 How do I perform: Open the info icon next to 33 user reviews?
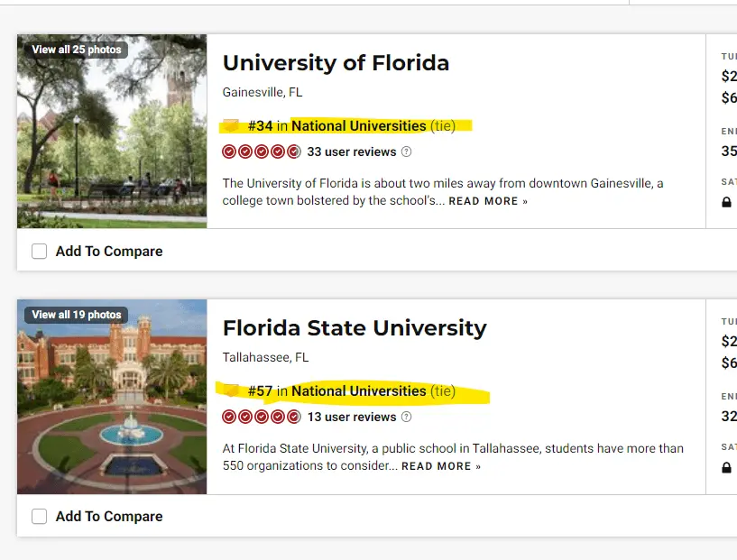click(406, 151)
